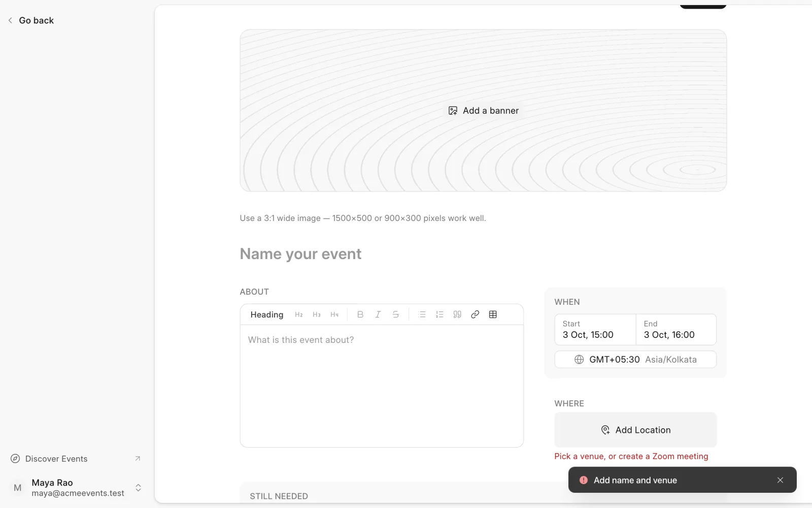The image size is (812, 508).
Task: Apply H4 heading formatting
Action: [x=334, y=314]
